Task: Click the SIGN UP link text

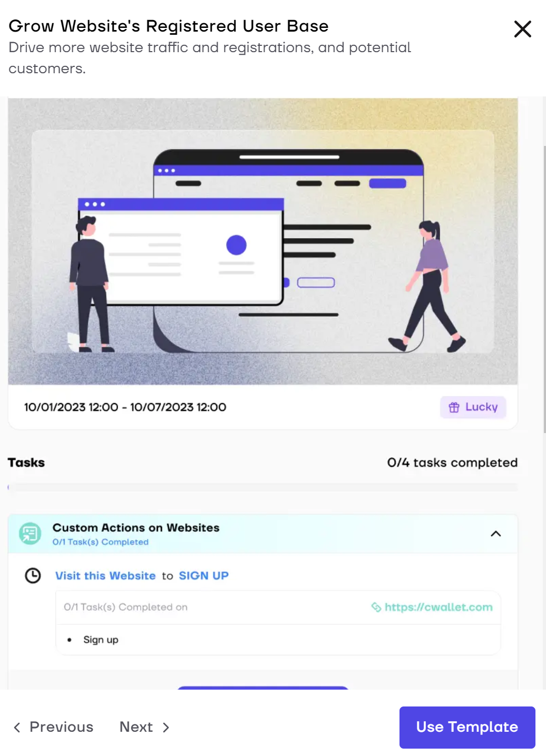Action: (x=203, y=575)
